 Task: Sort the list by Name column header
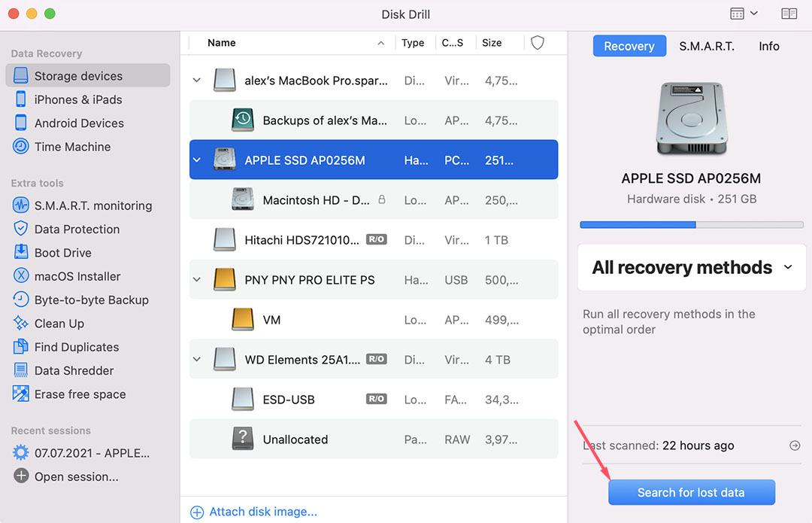click(x=222, y=43)
